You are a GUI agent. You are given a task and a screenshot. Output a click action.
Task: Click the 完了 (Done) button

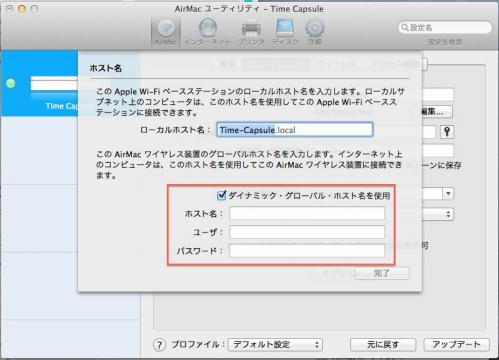coord(382,273)
